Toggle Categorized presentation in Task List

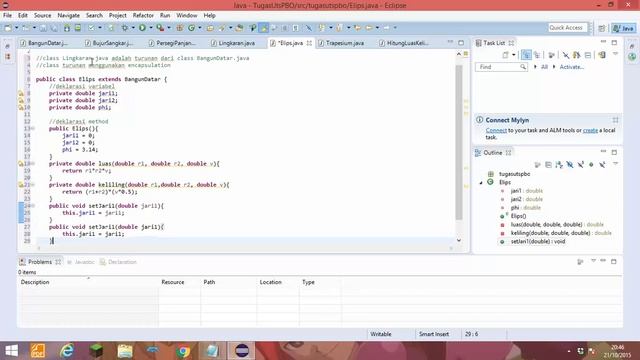(526, 55)
